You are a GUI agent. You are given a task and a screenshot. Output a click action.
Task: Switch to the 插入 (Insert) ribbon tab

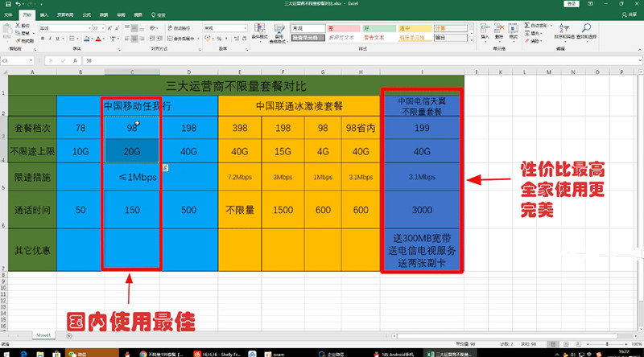44,15
